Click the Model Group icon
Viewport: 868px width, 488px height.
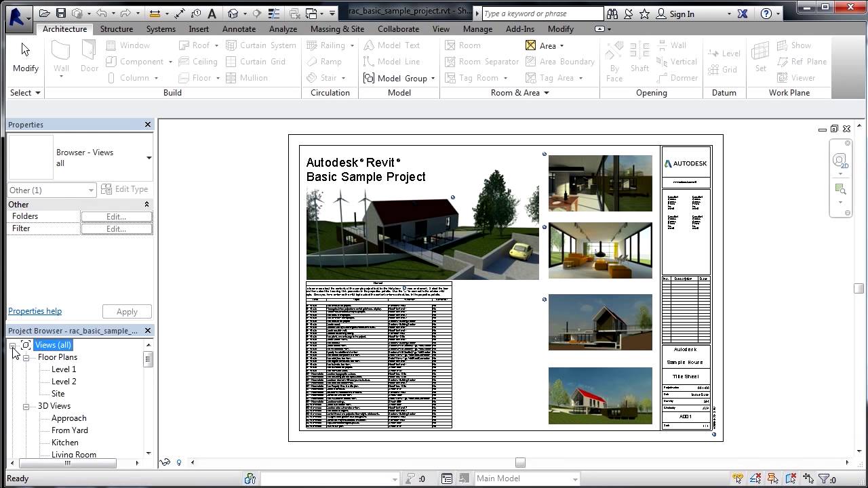[369, 78]
